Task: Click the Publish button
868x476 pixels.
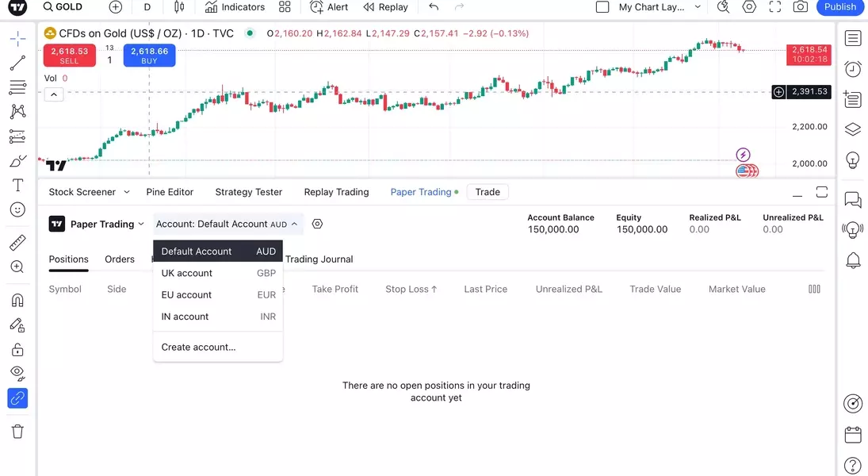Action: [x=839, y=7]
